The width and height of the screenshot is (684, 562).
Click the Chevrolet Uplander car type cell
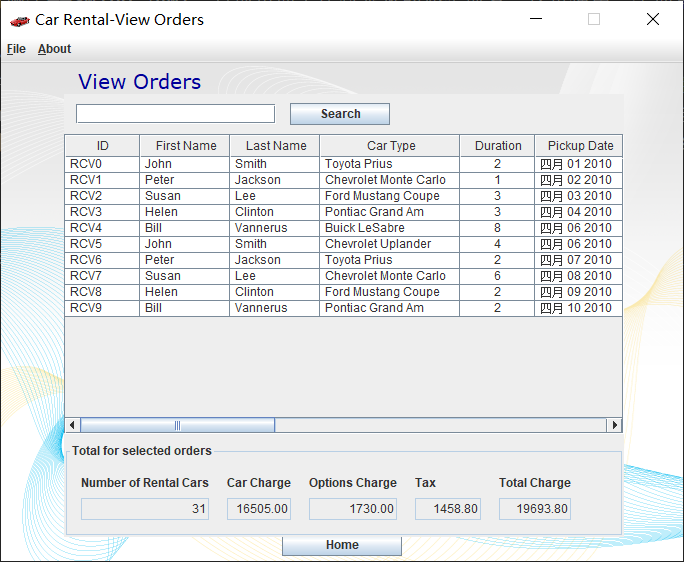pos(390,244)
